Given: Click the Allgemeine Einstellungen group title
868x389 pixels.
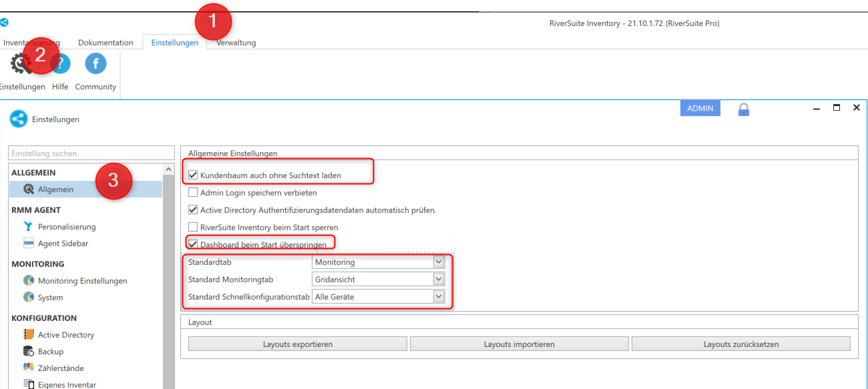Looking at the screenshot, I should click(x=232, y=153).
